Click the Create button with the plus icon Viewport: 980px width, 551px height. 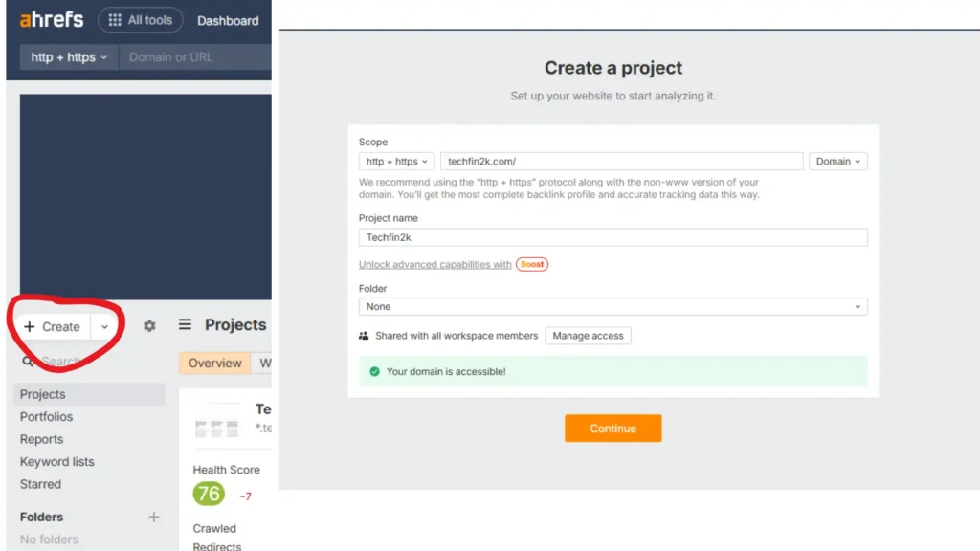[x=53, y=327]
